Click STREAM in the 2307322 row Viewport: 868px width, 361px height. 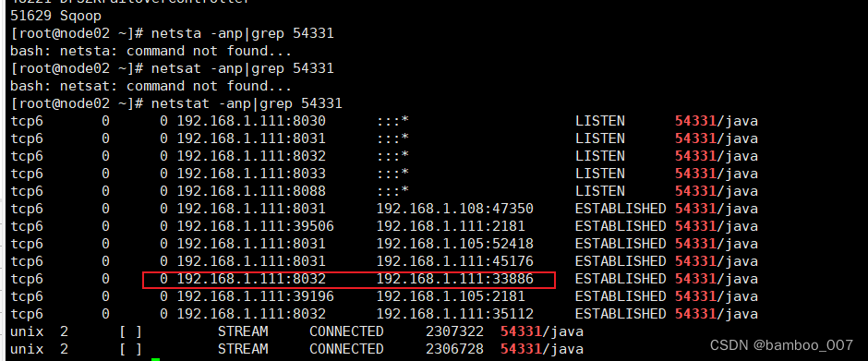243,331
